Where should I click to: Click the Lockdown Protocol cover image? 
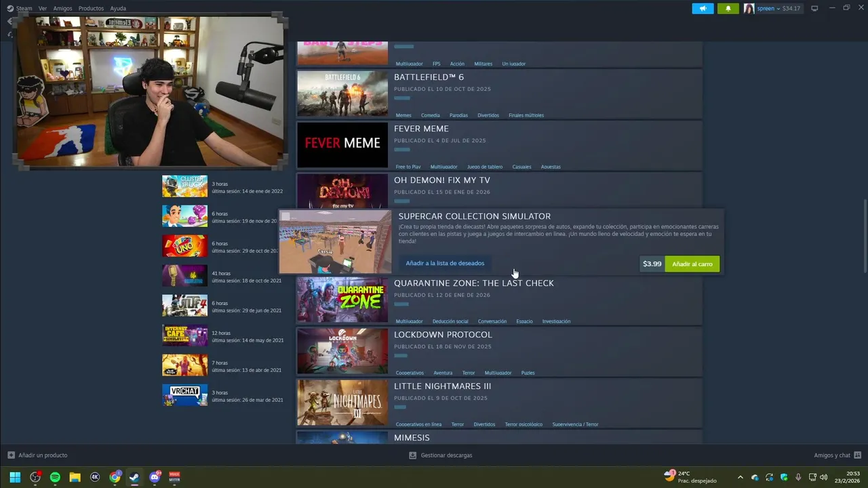pos(342,351)
